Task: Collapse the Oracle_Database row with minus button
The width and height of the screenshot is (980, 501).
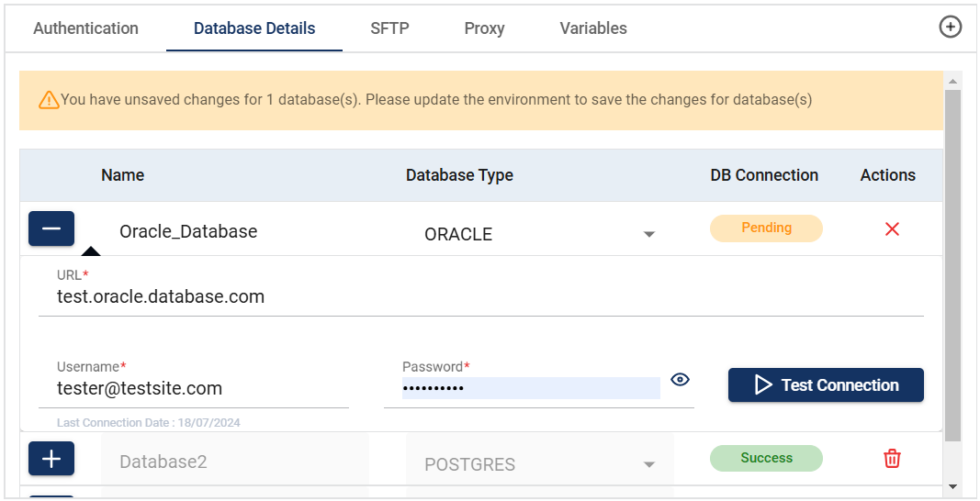Action: (x=51, y=228)
